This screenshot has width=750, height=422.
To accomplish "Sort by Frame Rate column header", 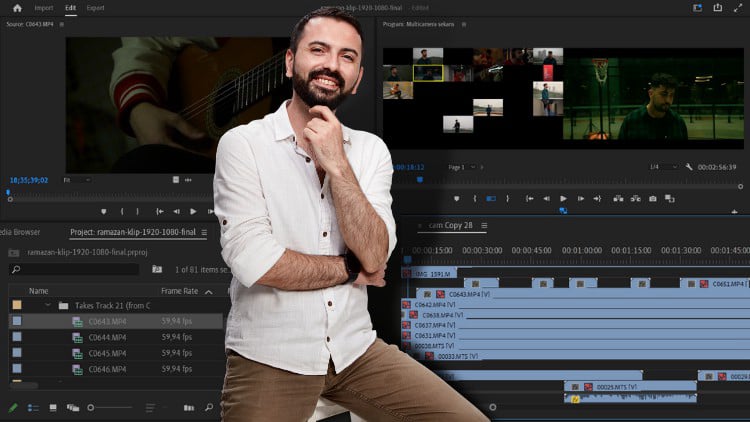I will tap(179, 291).
